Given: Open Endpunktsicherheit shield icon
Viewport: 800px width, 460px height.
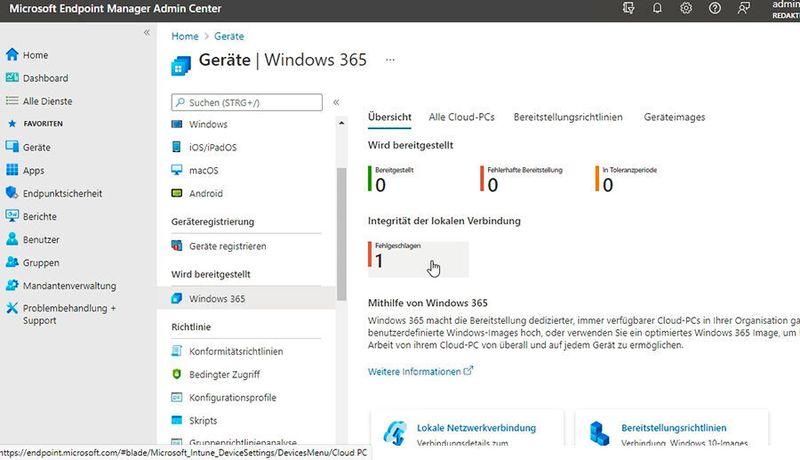Looking at the screenshot, I should (12, 193).
